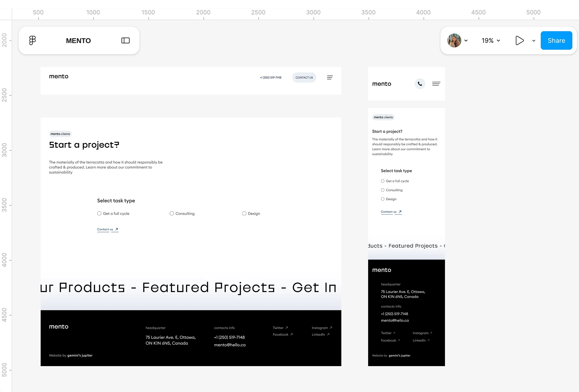Click the mobile 'mento clients' tag
Viewport: 579px width, 392px height.
pos(383,117)
